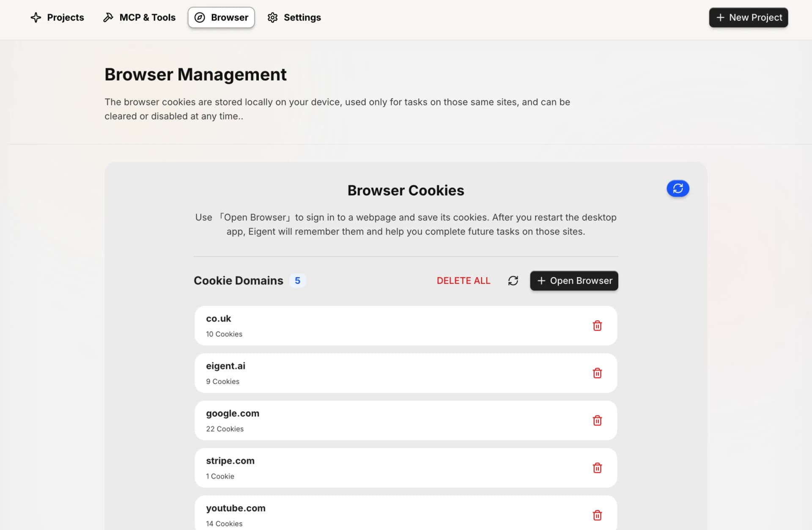Click the Settings gear icon
The height and width of the screenshot is (530, 812).
pos(273,17)
